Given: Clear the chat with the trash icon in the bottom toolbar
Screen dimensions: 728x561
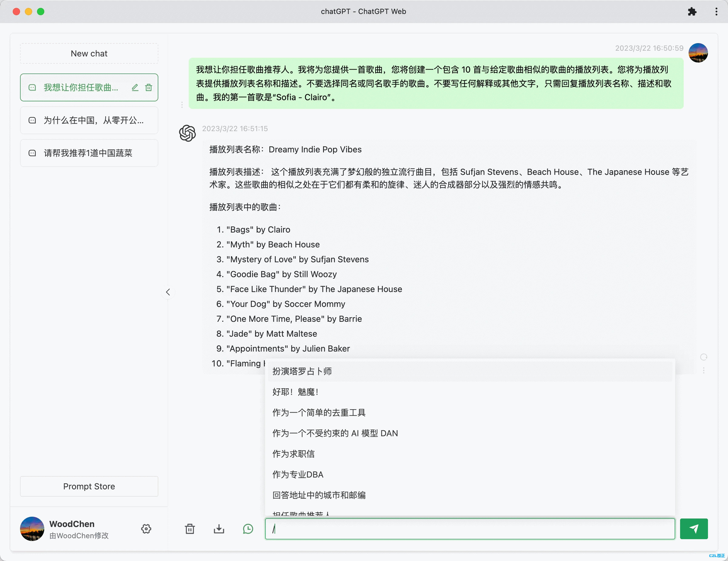Looking at the screenshot, I should tap(190, 529).
